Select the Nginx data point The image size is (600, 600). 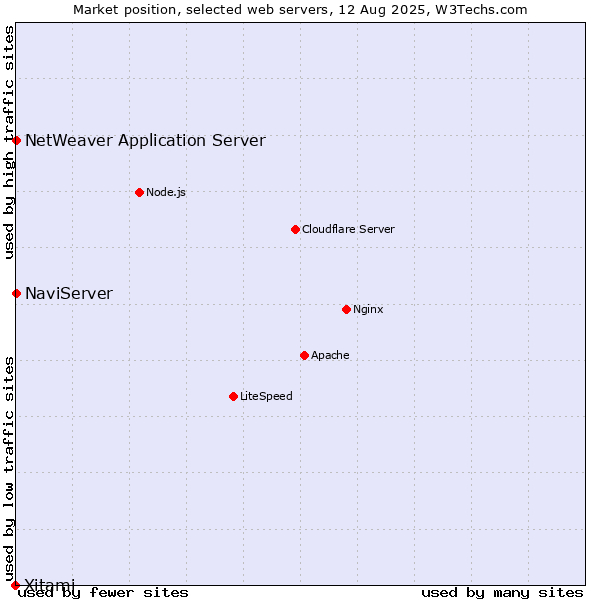click(x=346, y=309)
